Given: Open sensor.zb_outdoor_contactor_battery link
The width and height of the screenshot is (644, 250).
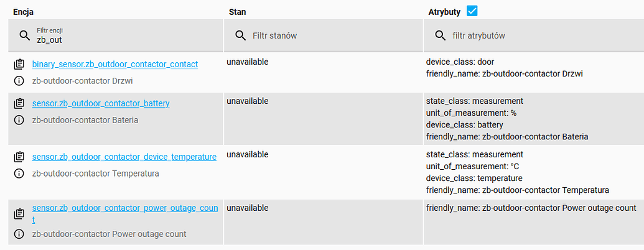Looking at the screenshot, I should tap(101, 103).
